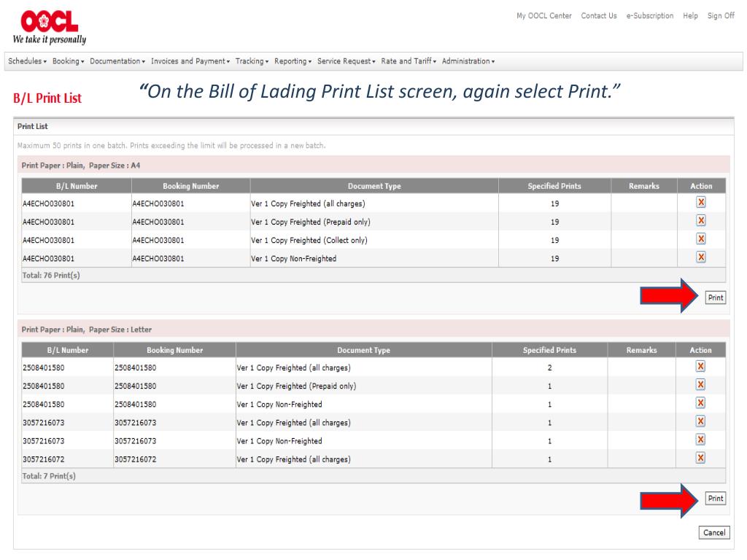Open the Tracking menu
Image resolution: width=747 pixels, height=560 pixels.
coord(252,61)
